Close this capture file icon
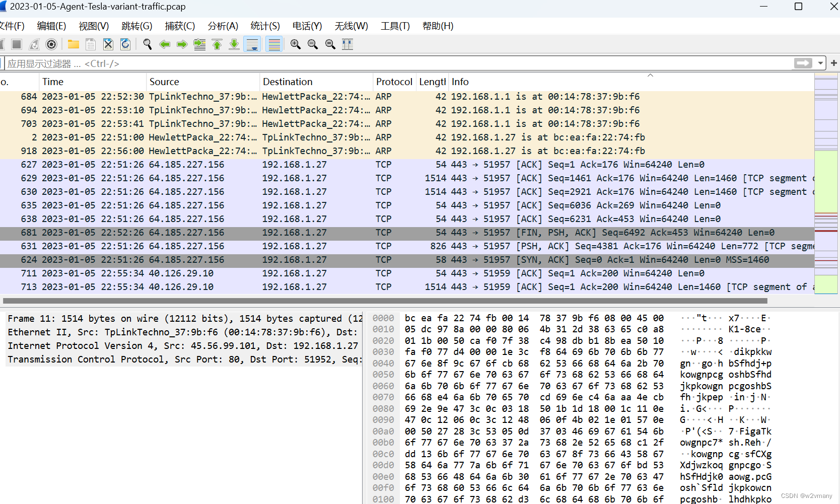Image resolution: width=840 pixels, height=504 pixels. tap(108, 44)
